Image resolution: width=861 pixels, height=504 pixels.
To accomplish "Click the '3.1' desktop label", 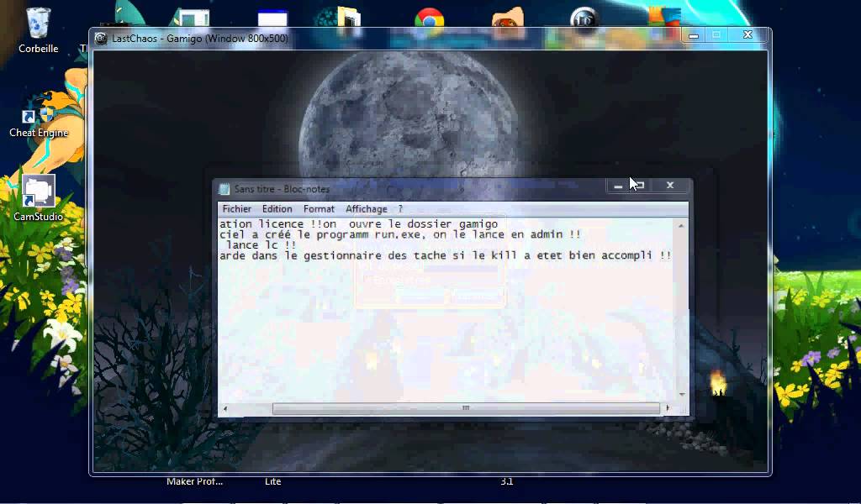I will 506,481.
